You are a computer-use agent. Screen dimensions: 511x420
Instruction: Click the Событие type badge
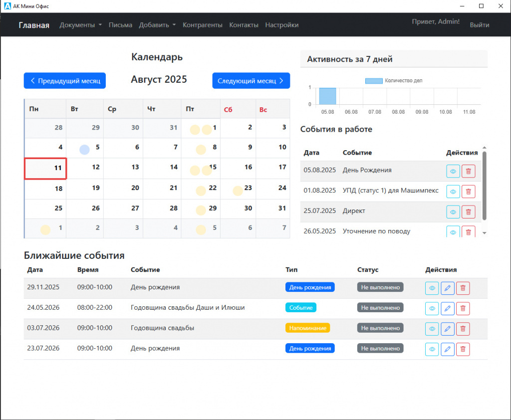pos(301,308)
